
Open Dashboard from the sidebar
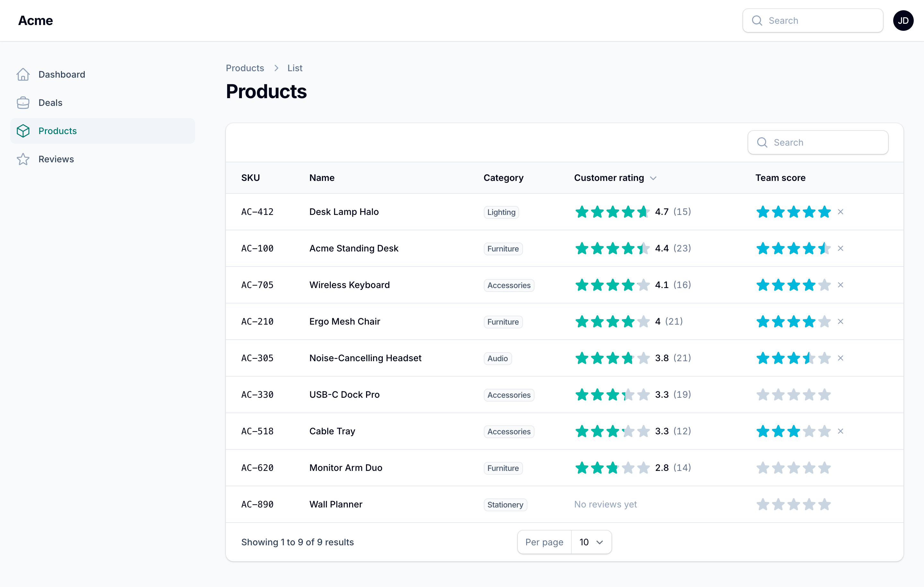pos(102,74)
